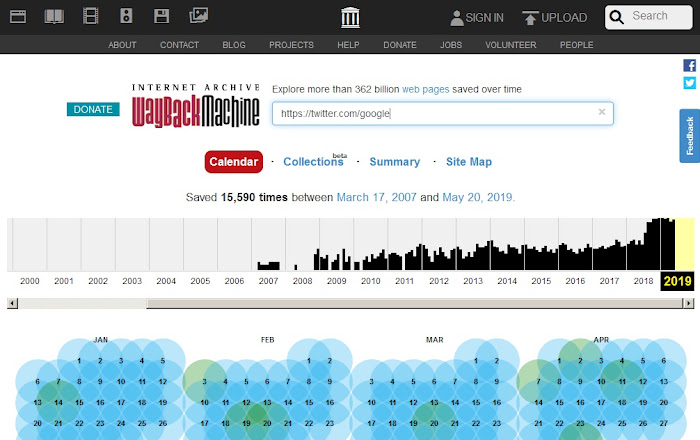Click the UPLOAD text link
This screenshot has height=440, width=700.
point(564,18)
